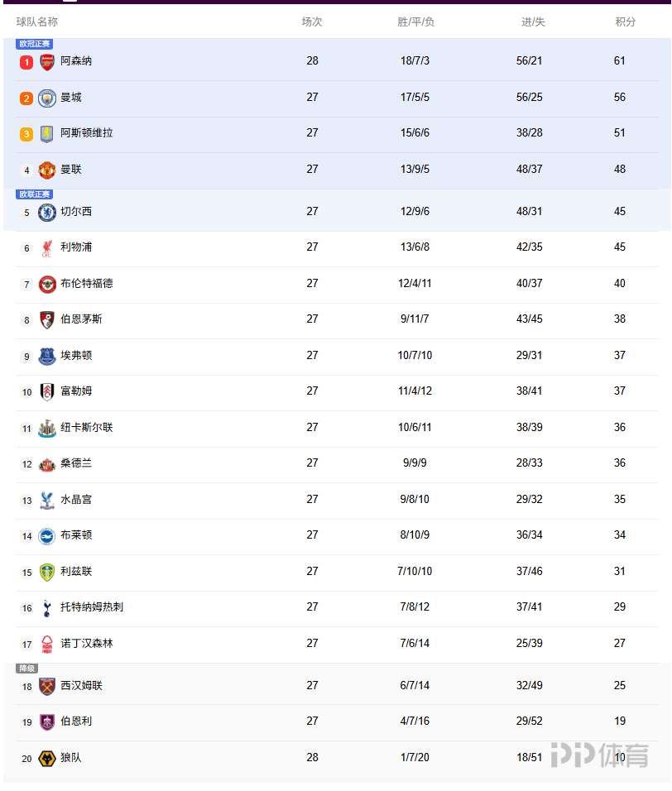
Task: Click the 诺丁汉森林 team name
Action: (87, 644)
